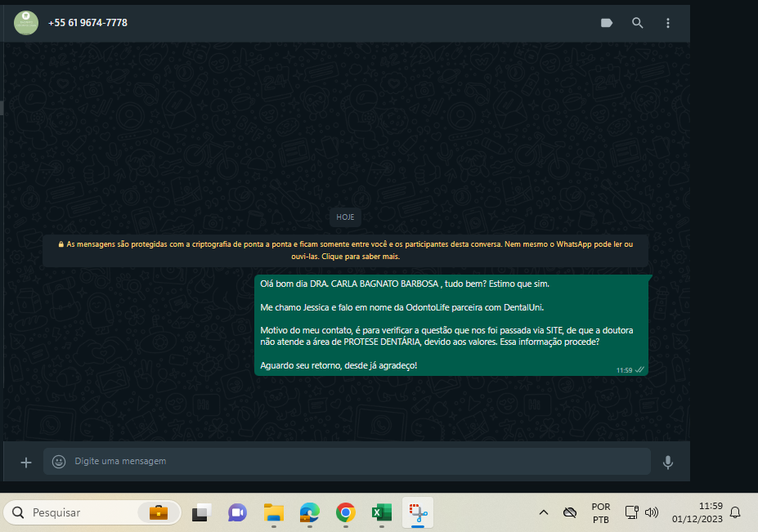Open the emoji picker
Viewport: 758px width, 532px height.
tap(59, 462)
